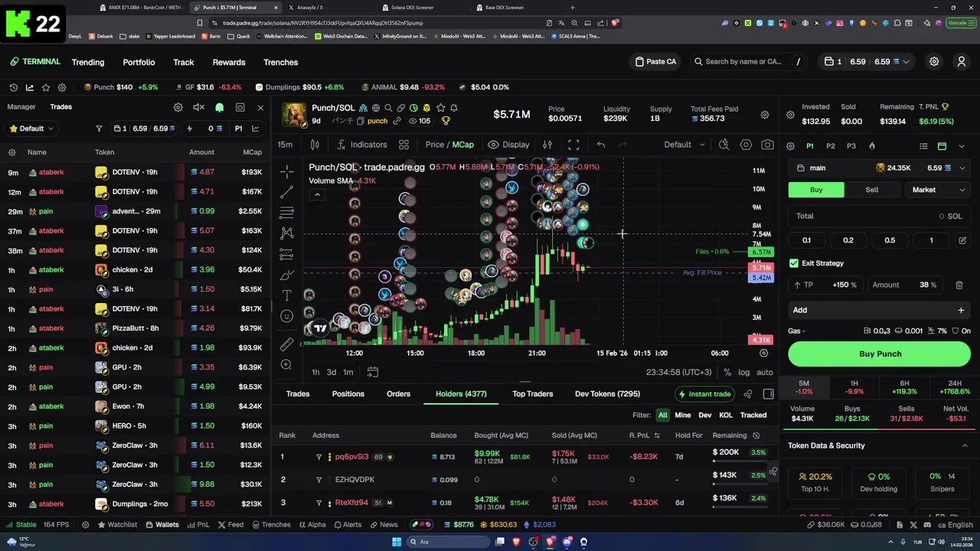Choose the 0.5 SOL quick amount
The image size is (980, 551).
tap(890, 240)
